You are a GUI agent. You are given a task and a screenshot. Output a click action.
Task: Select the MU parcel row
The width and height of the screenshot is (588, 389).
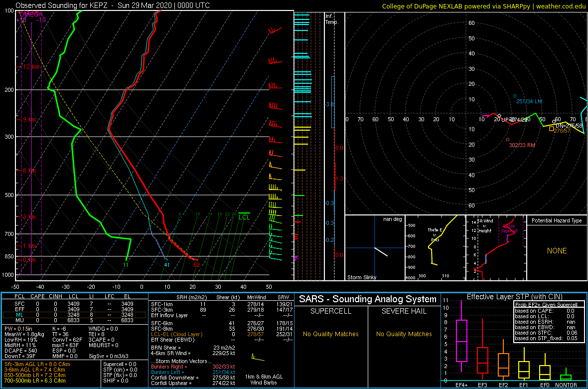(x=74, y=321)
